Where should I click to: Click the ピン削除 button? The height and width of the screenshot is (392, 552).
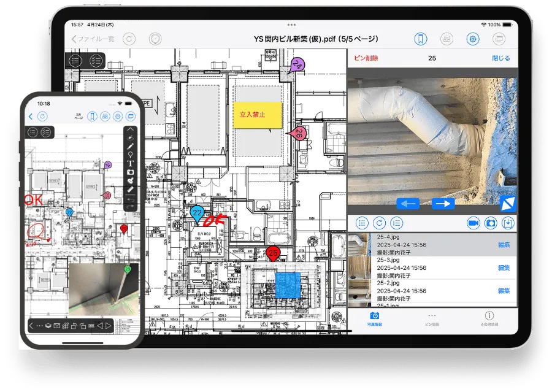point(366,58)
